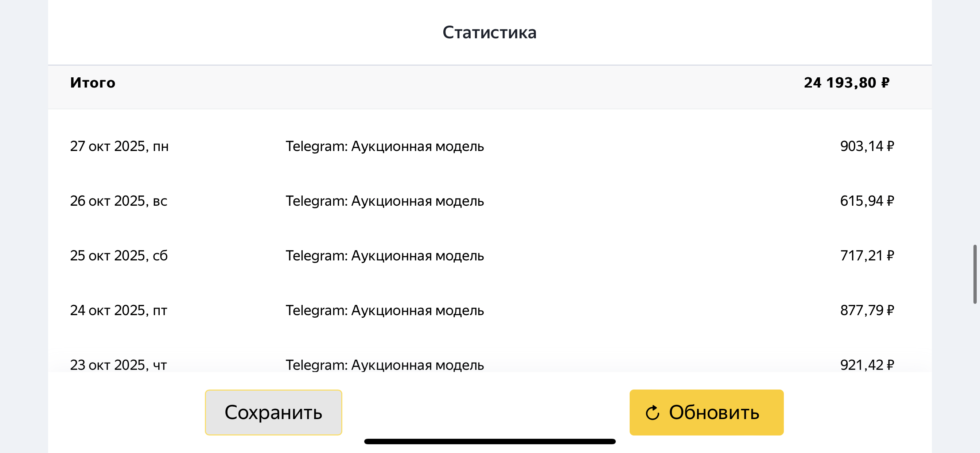Tap the home indicator bar

tap(490, 442)
